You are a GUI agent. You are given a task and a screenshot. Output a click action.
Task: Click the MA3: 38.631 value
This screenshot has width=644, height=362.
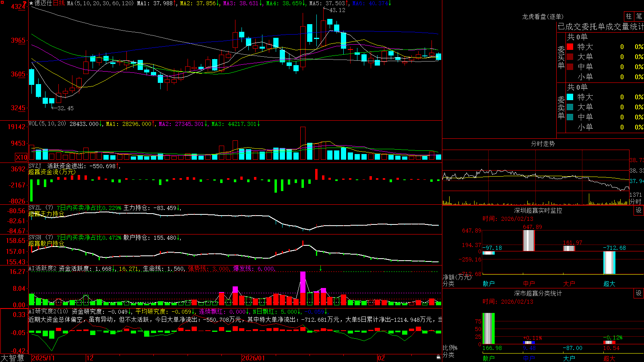[x=241, y=3]
